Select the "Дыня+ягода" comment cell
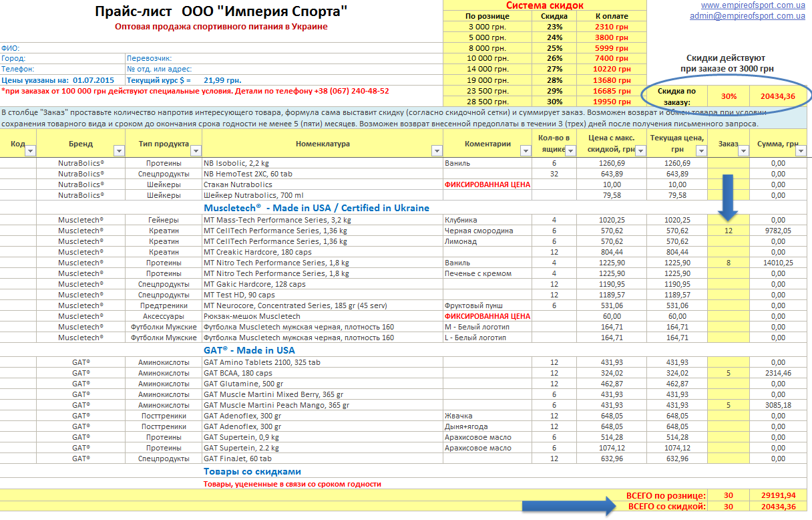The width and height of the screenshot is (812, 520). (487, 426)
